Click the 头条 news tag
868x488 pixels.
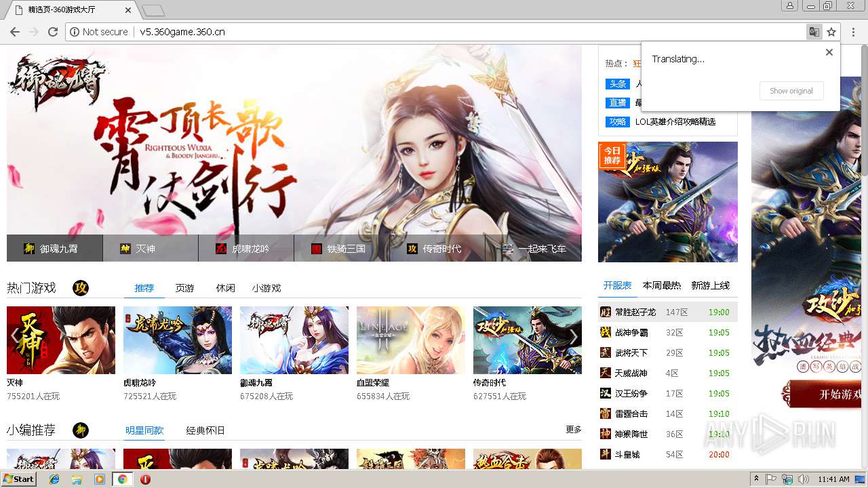(618, 84)
